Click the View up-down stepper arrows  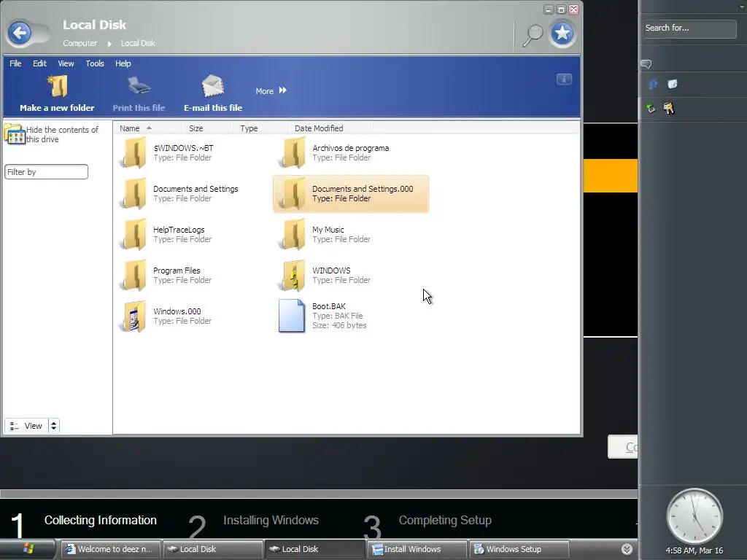(x=54, y=426)
